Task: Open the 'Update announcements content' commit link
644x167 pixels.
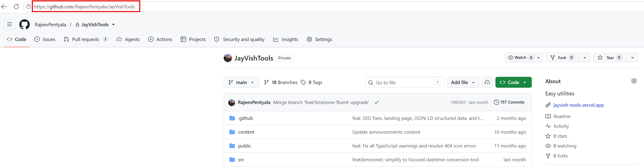Action: [386, 132]
